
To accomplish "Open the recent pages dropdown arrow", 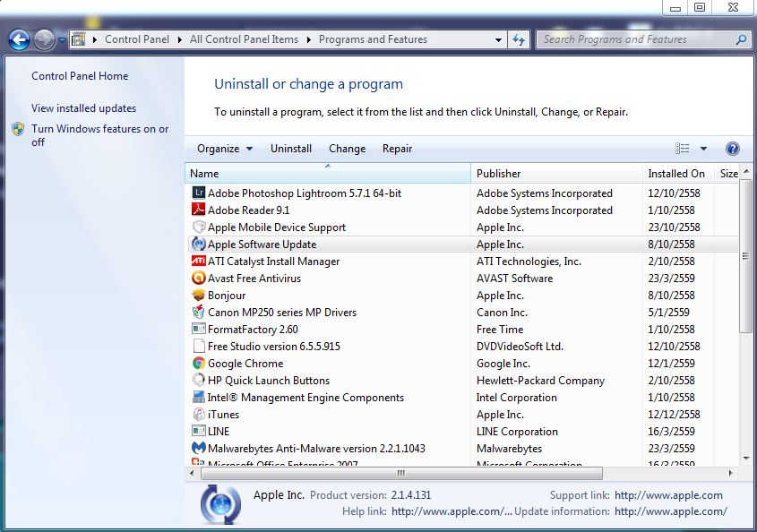I will 62,40.
